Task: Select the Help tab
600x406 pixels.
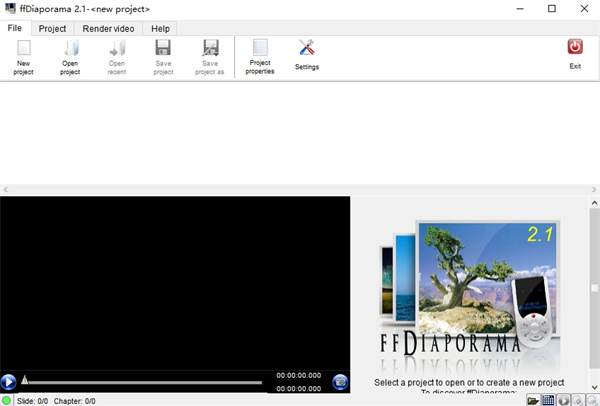Action: (x=160, y=29)
